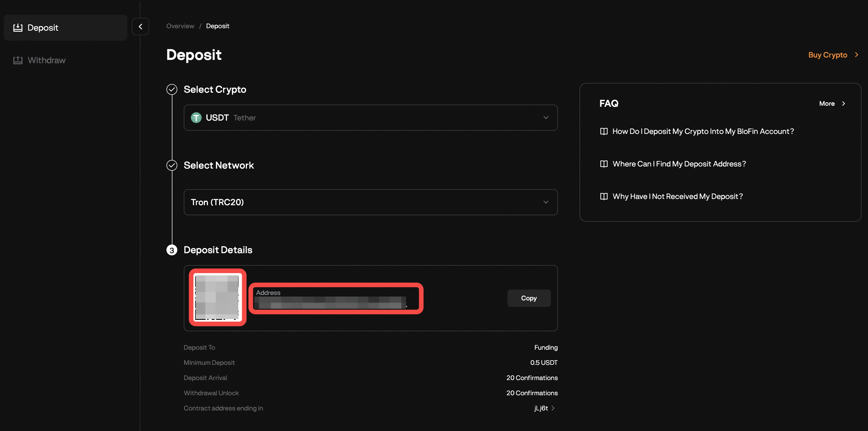
Task: Click the QR code thumbnail
Action: [x=217, y=298]
